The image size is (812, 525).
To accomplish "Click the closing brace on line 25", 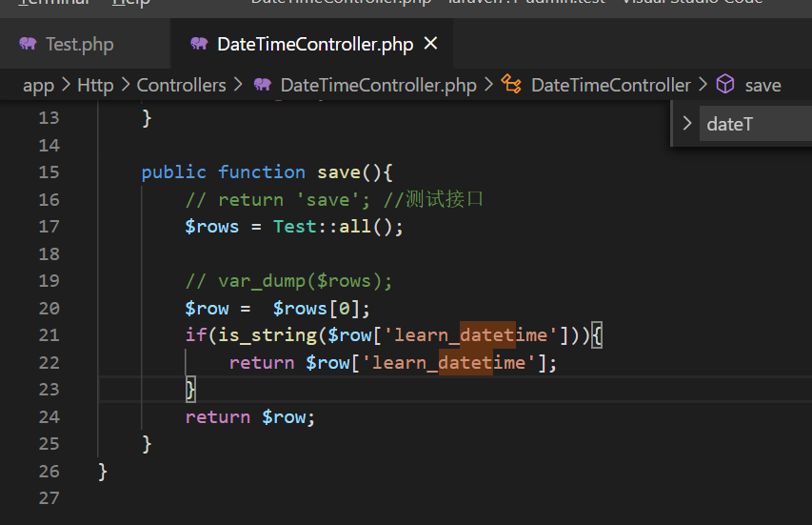I will tap(147, 444).
